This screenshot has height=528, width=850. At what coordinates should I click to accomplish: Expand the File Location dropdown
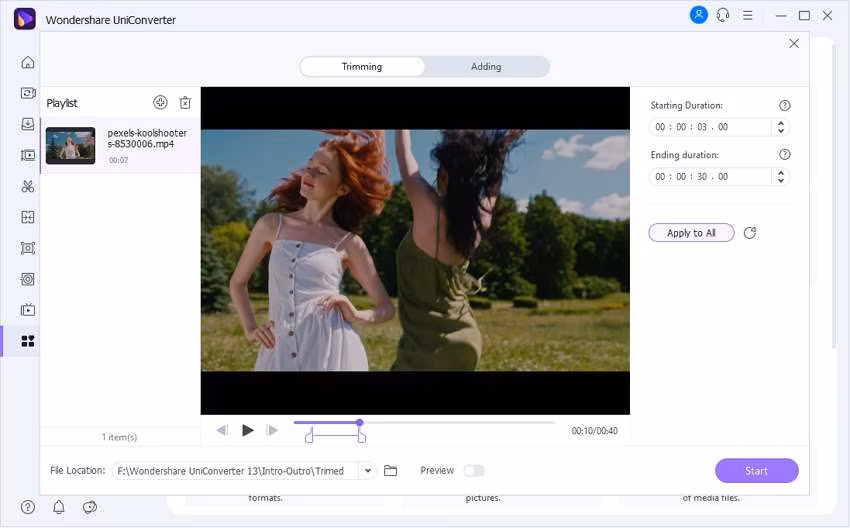coord(368,471)
